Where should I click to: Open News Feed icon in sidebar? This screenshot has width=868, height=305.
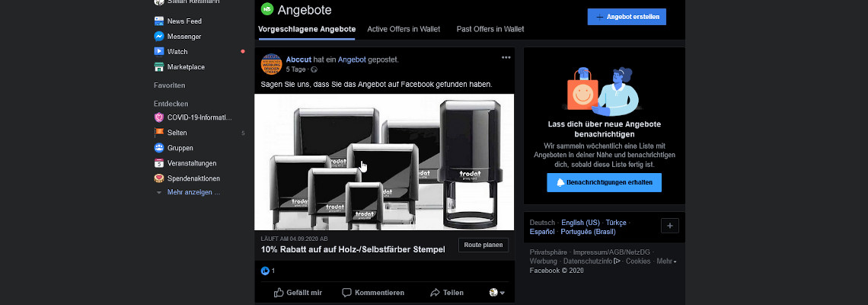(159, 21)
